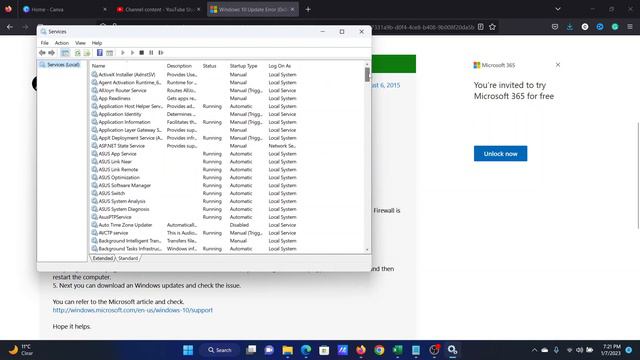Open the File menu in Services
The height and width of the screenshot is (360, 640).
pyautogui.click(x=44, y=43)
